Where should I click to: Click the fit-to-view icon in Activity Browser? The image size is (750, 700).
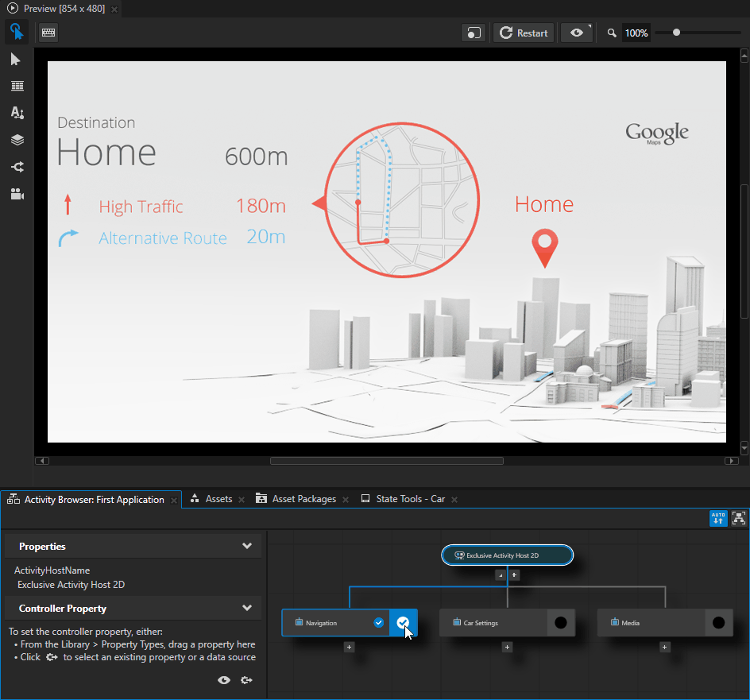(x=739, y=518)
